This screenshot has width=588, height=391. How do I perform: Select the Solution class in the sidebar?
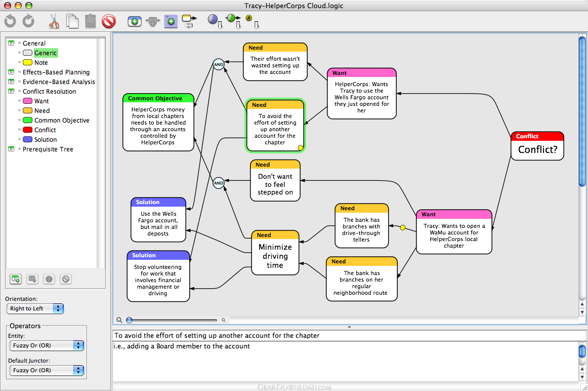pos(46,140)
